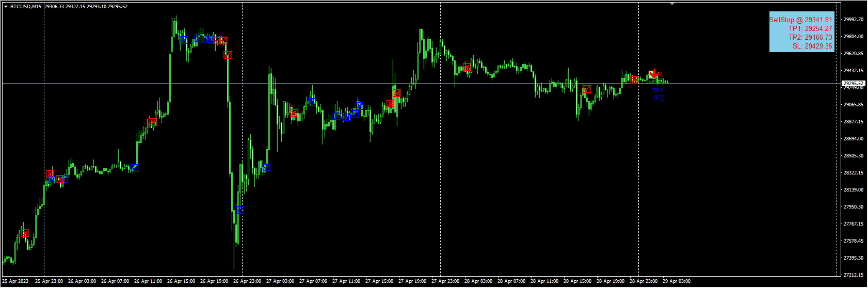Select the blue TP 2 level label
The width and height of the screenshot is (868, 288).
click(658, 99)
